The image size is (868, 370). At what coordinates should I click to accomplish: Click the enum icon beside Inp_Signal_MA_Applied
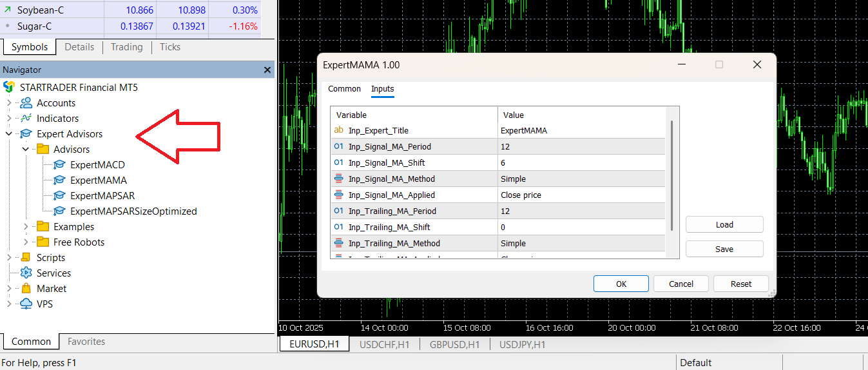339,195
